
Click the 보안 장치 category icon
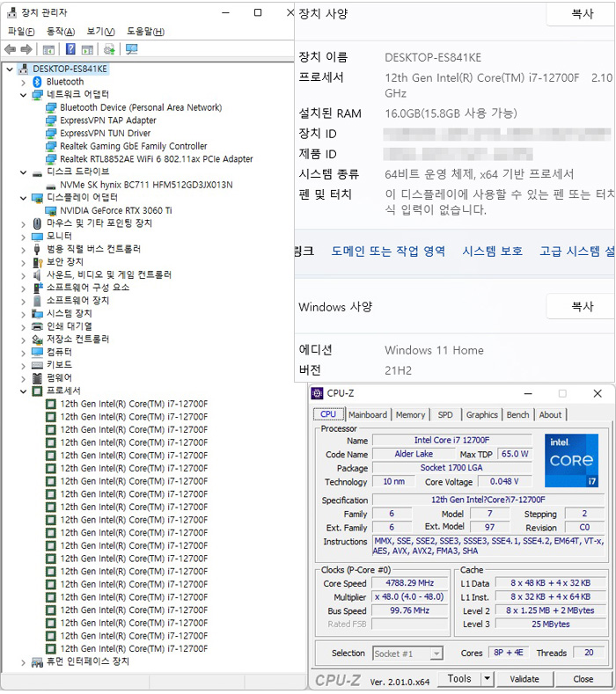point(37,262)
